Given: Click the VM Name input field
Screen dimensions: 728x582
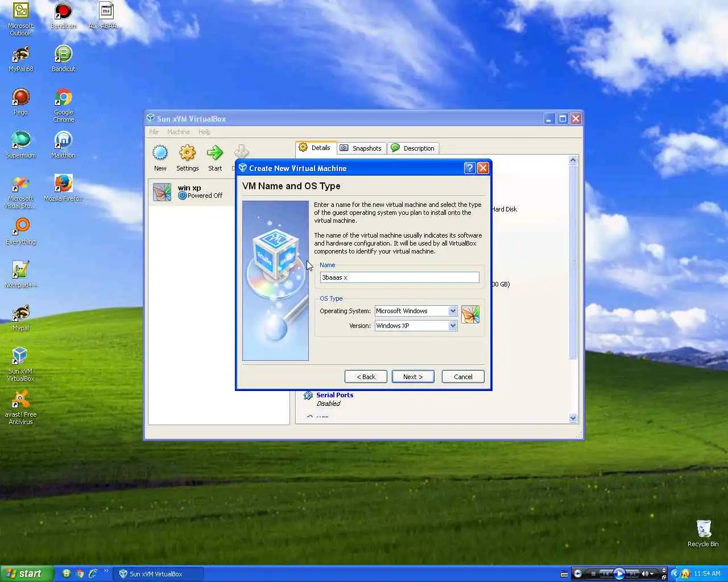Looking at the screenshot, I should (399, 277).
